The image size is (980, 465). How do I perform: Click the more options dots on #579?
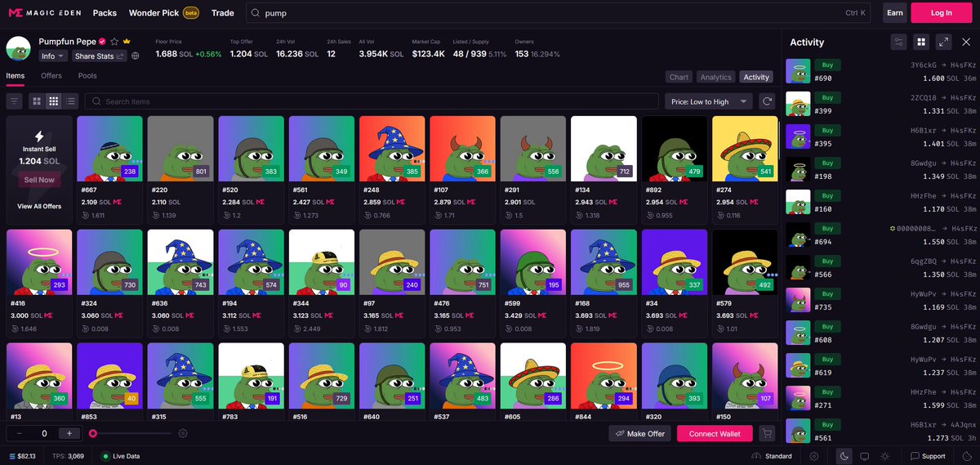click(x=773, y=275)
